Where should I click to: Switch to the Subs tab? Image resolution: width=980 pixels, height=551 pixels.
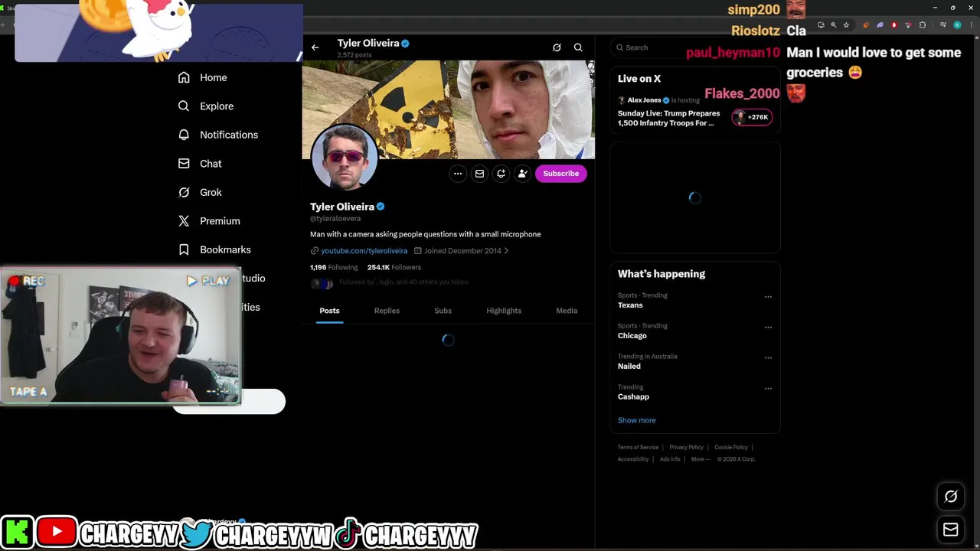click(443, 311)
